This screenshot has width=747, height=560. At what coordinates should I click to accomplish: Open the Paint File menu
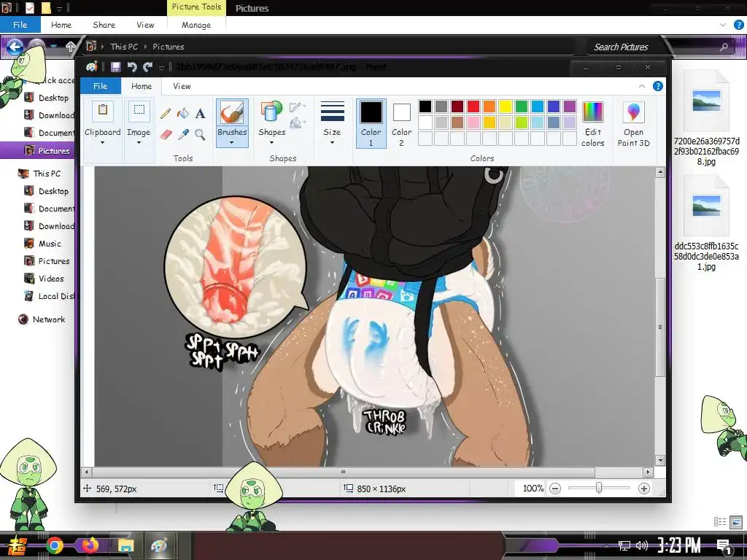(101, 86)
